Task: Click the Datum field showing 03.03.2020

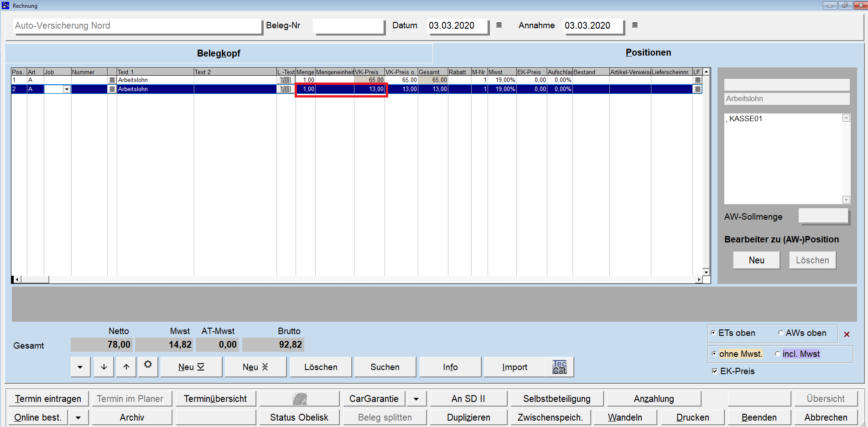Action: (457, 26)
